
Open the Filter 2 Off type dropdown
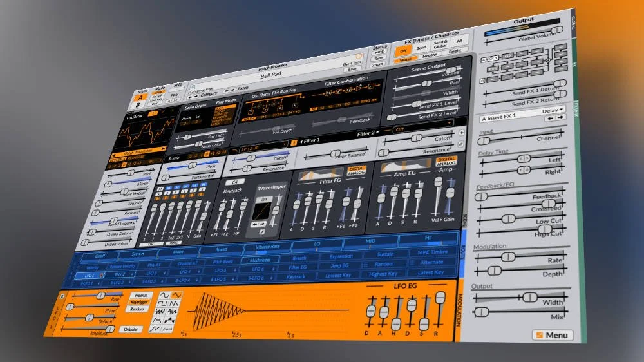[423, 126]
